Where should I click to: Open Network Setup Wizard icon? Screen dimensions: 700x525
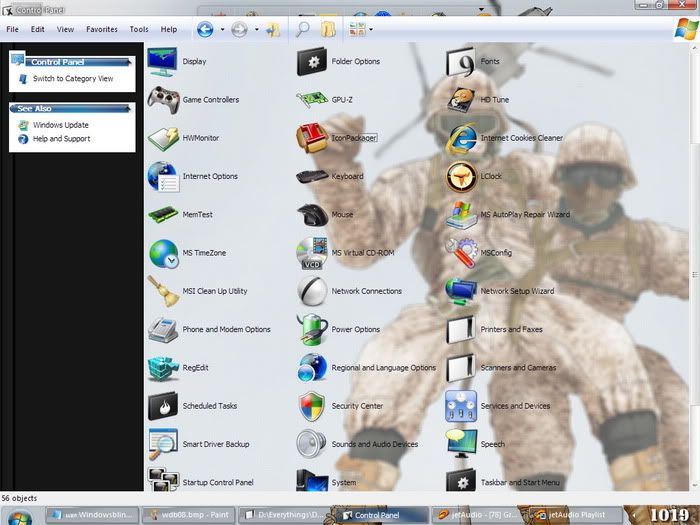coord(461,291)
